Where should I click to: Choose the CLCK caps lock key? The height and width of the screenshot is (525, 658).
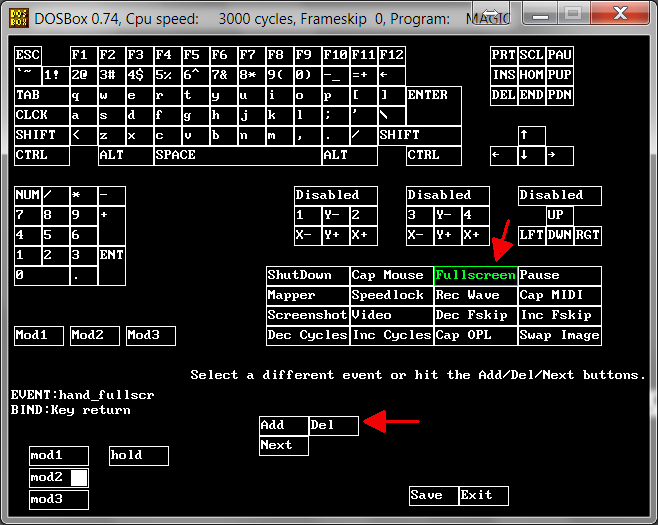pyautogui.click(x=42, y=116)
